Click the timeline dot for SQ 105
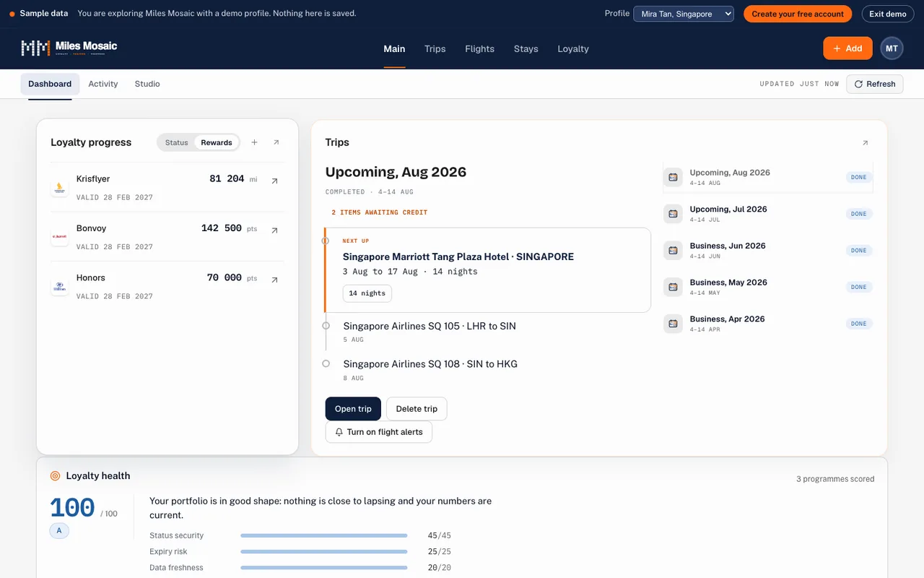This screenshot has height=578, width=924. [326, 326]
